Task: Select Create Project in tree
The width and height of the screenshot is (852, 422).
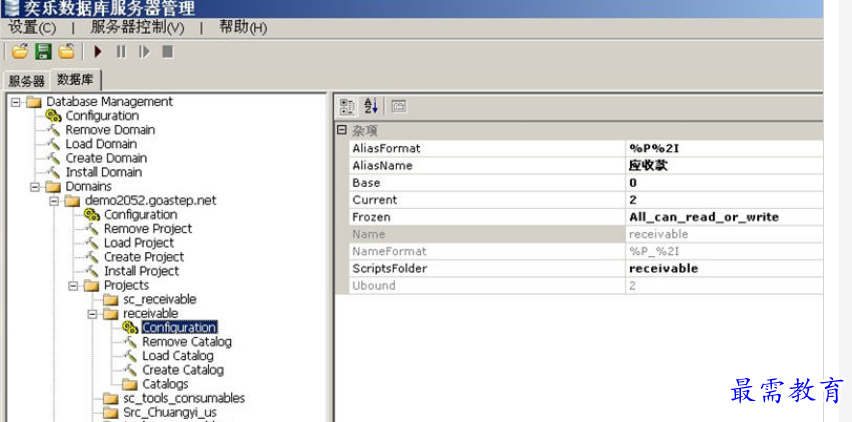Action: (x=144, y=257)
